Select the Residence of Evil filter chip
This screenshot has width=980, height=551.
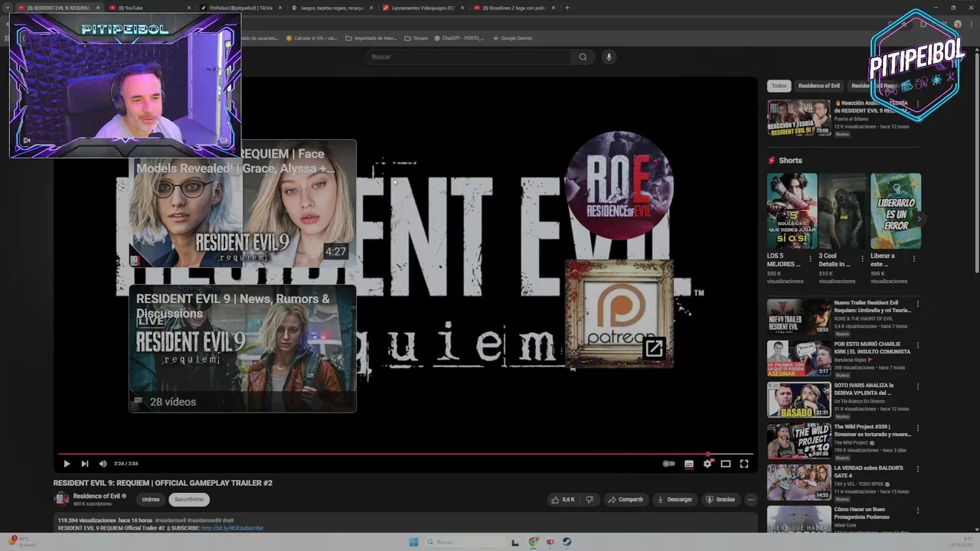[818, 86]
